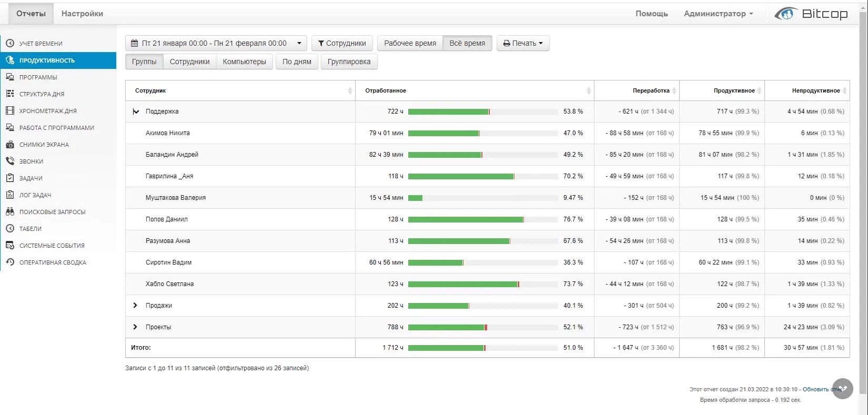868x415 pixels.
Task: Click the Программы sidebar icon
Action: click(9, 77)
